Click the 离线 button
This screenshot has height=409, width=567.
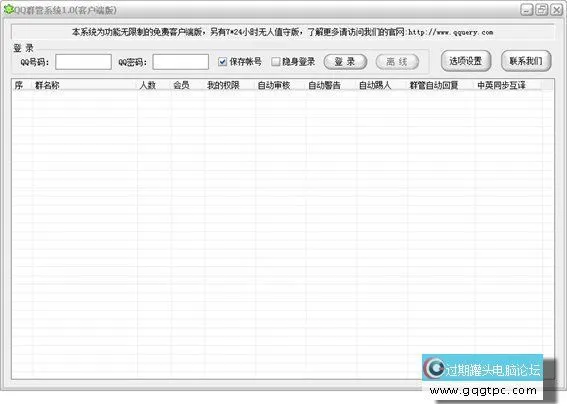[x=397, y=62]
